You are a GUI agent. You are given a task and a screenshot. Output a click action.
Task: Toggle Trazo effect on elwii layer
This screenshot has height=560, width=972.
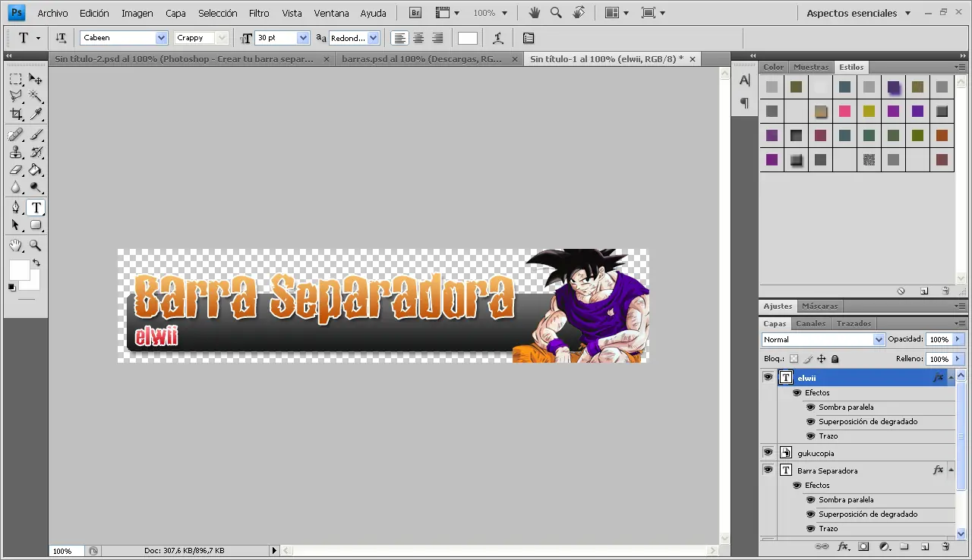coord(810,436)
